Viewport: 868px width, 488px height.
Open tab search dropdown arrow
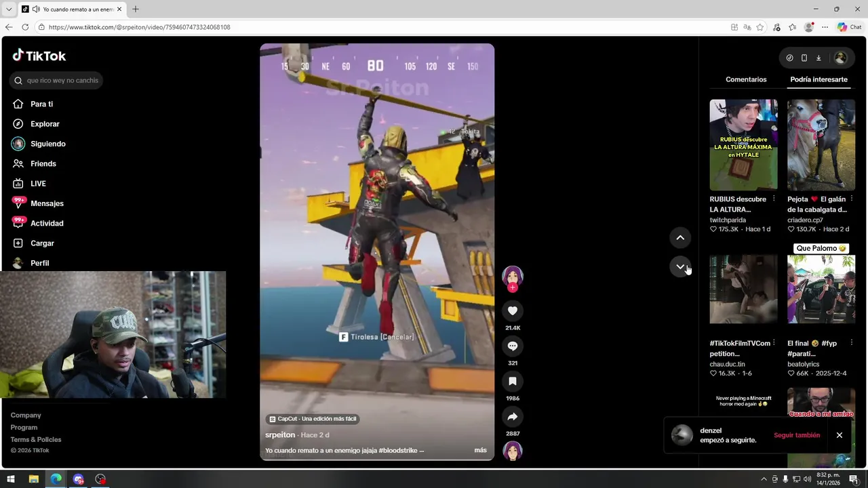click(x=9, y=9)
